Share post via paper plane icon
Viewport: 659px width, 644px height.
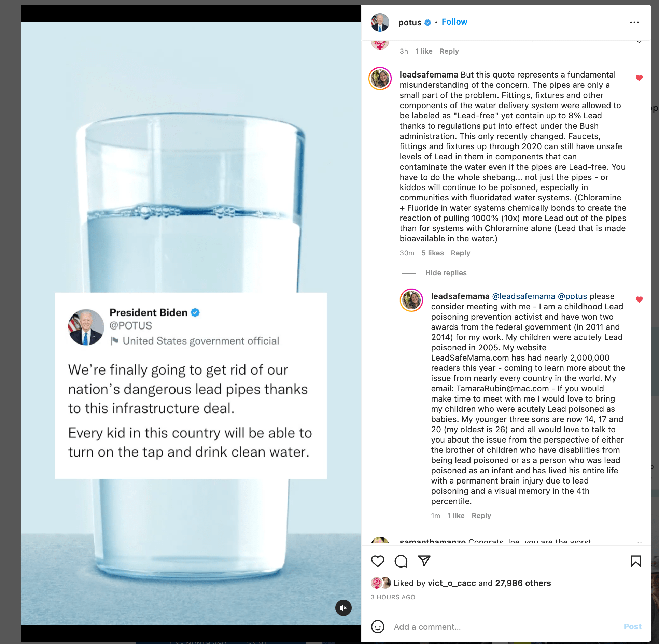[424, 561]
